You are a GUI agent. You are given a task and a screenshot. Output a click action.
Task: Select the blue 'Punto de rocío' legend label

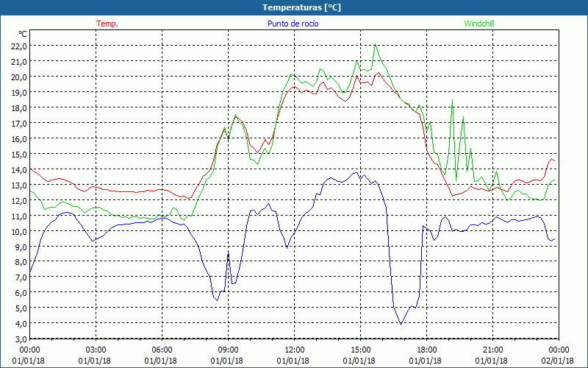(293, 24)
